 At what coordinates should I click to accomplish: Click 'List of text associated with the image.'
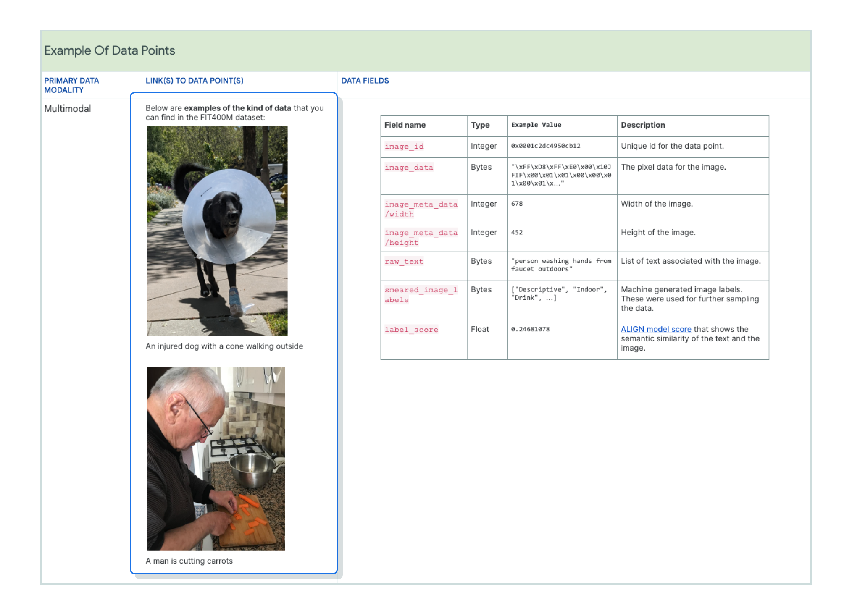point(691,261)
